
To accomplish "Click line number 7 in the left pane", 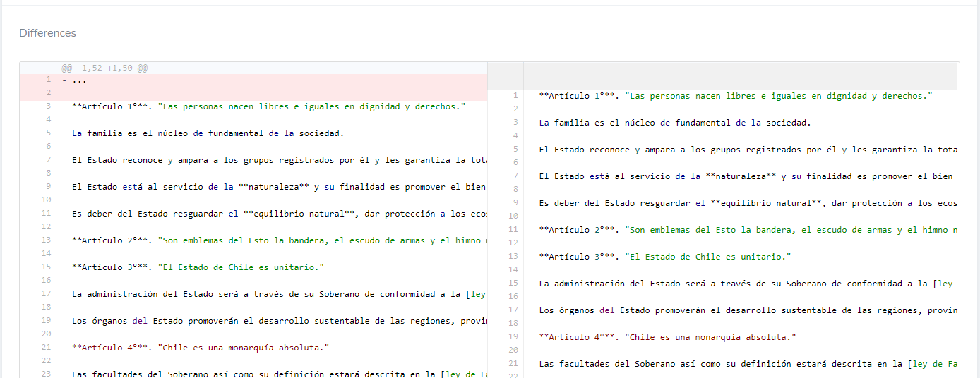I will pyautogui.click(x=46, y=160).
